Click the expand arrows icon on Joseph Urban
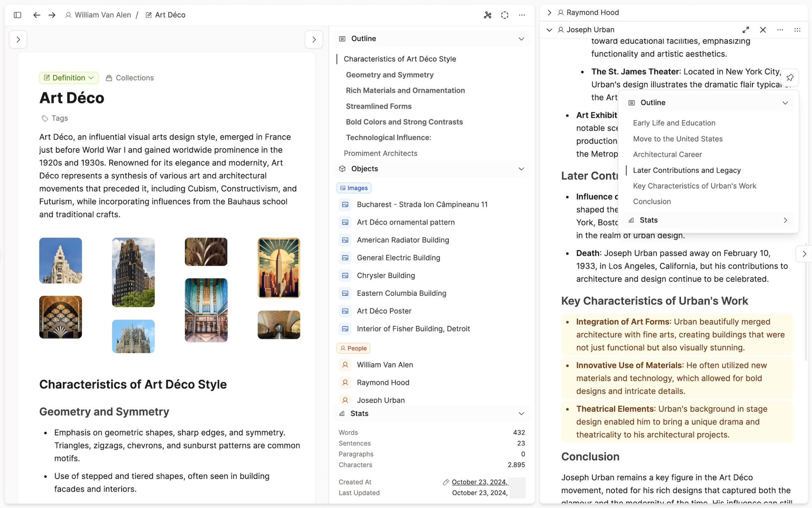The width and height of the screenshot is (812, 508). coord(745,30)
